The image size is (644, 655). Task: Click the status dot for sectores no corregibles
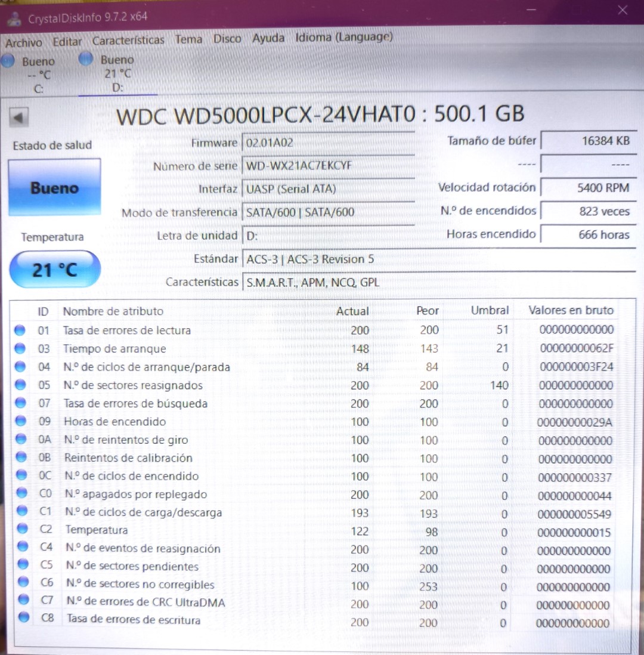click(24, 582)
